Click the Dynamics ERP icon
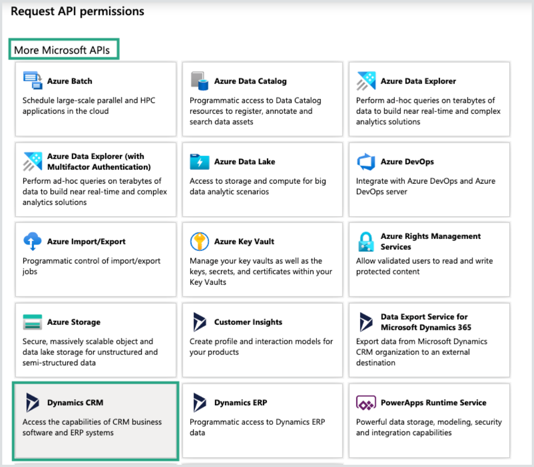Screen dimensions: 534x467 pyautogui.click(x=200, y=402)
